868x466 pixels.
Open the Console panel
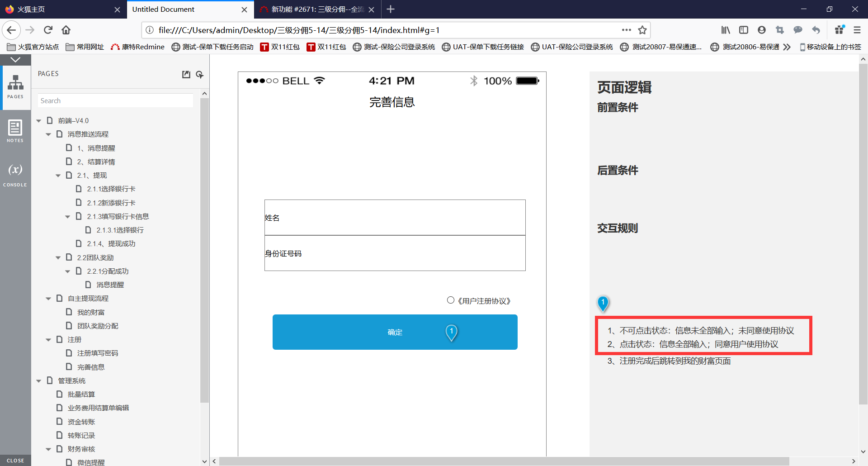[15, 175]
